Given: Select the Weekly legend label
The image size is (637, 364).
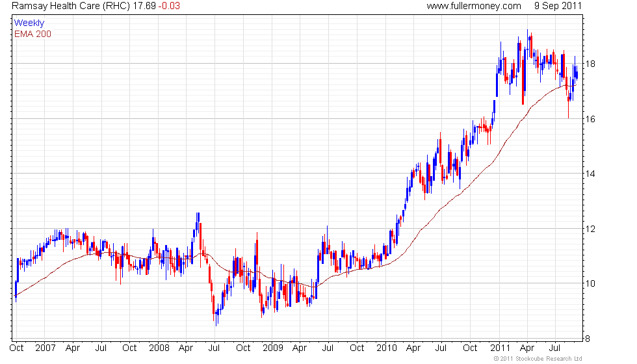Looking at the screenshot, I should [29, 23].
